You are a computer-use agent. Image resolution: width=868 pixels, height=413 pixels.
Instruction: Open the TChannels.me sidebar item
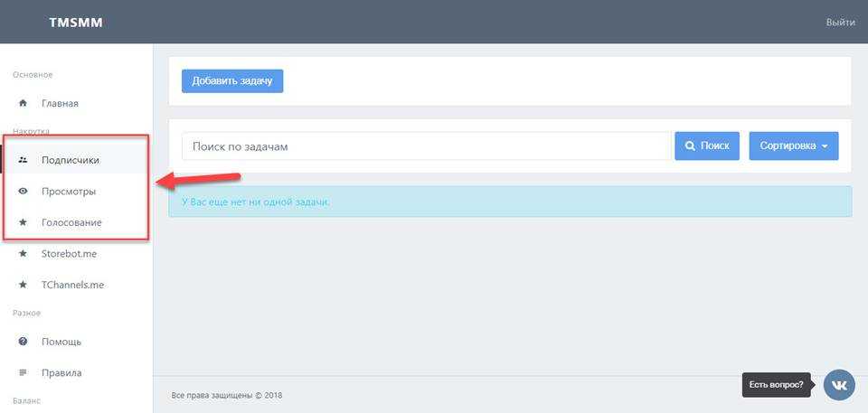(72, 285)
